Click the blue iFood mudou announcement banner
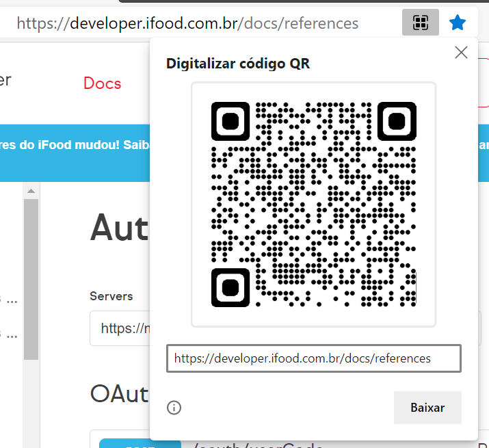The height and width of the screenshot is (448, 489). point(75,153)
